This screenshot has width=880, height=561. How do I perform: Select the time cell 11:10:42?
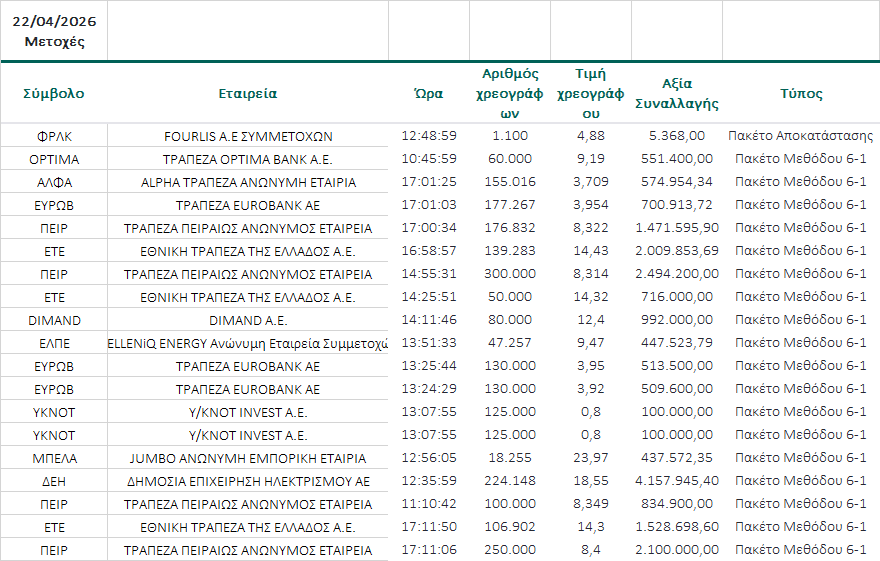click(429, 504)
